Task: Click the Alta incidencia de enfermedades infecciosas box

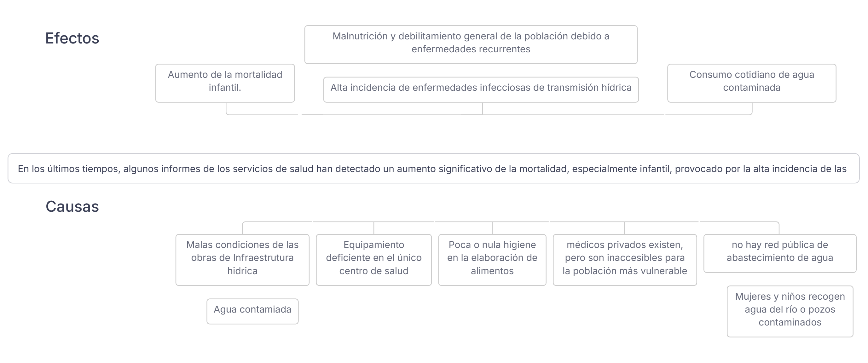Action: 481,89
